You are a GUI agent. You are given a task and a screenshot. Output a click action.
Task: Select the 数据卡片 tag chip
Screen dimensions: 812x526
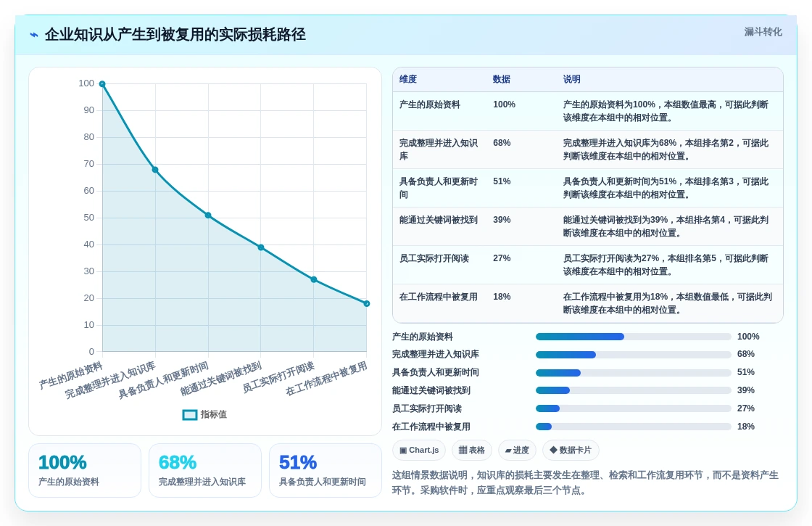571,450
